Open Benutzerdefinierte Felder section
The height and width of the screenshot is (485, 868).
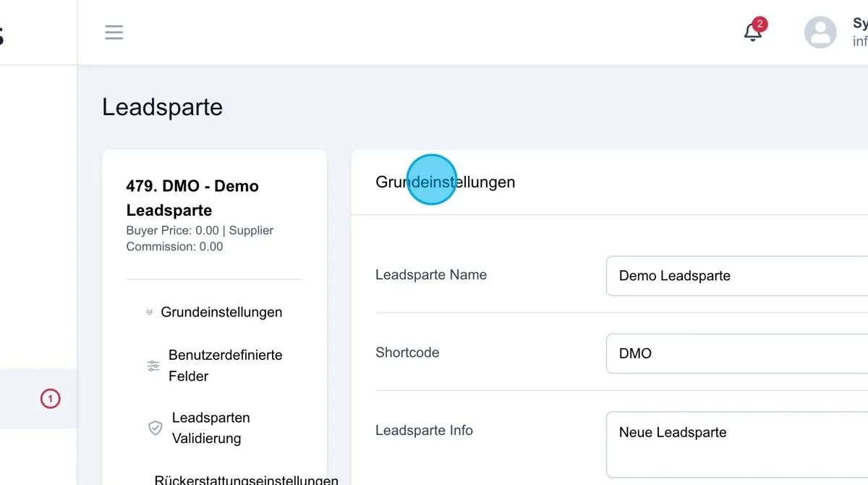click(x=226, y=366)
